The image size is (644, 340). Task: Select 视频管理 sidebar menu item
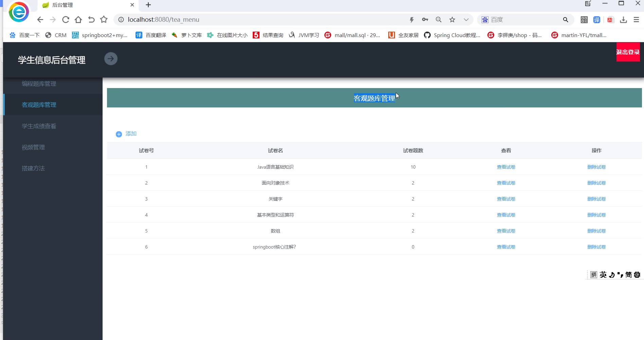[x=33, y=147]
